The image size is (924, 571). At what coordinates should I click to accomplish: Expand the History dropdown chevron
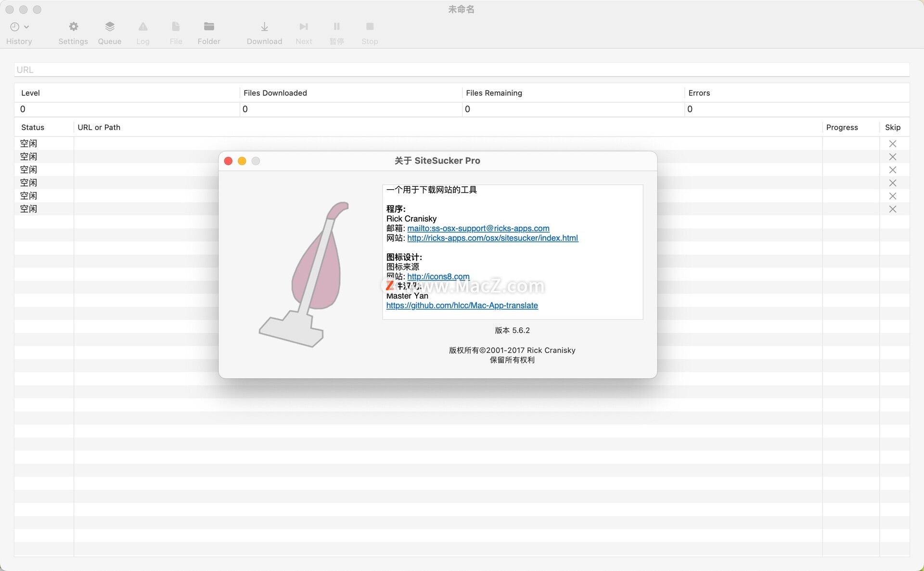[26, 27]
